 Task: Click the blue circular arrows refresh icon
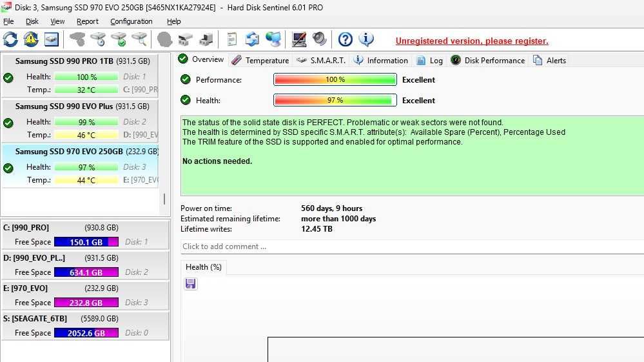coord(10,39)
